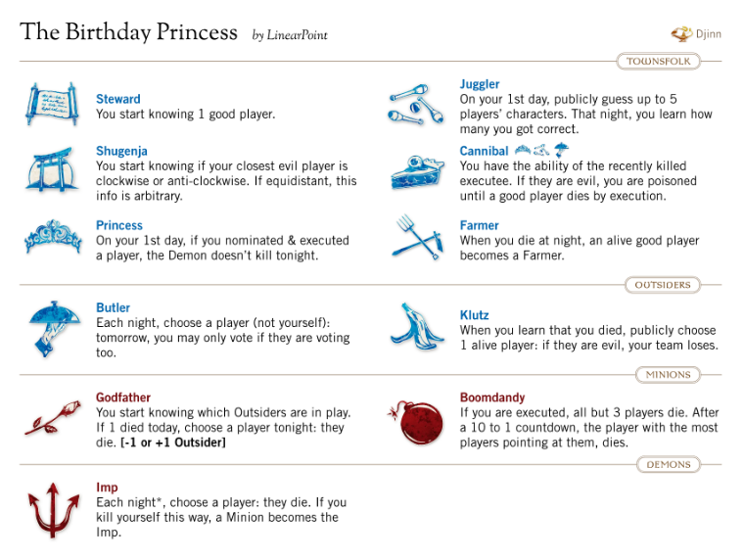Click the Steward scroll icon

52,104
